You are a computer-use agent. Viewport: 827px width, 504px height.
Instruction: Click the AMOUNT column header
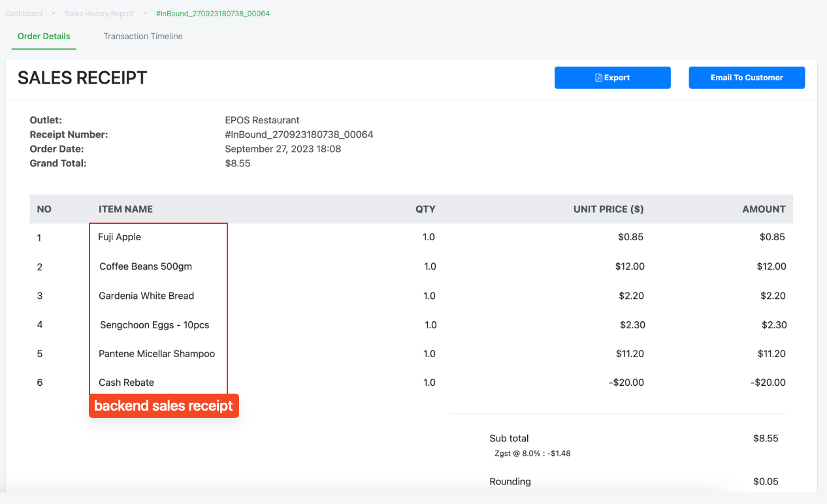[x=764, y=210]
